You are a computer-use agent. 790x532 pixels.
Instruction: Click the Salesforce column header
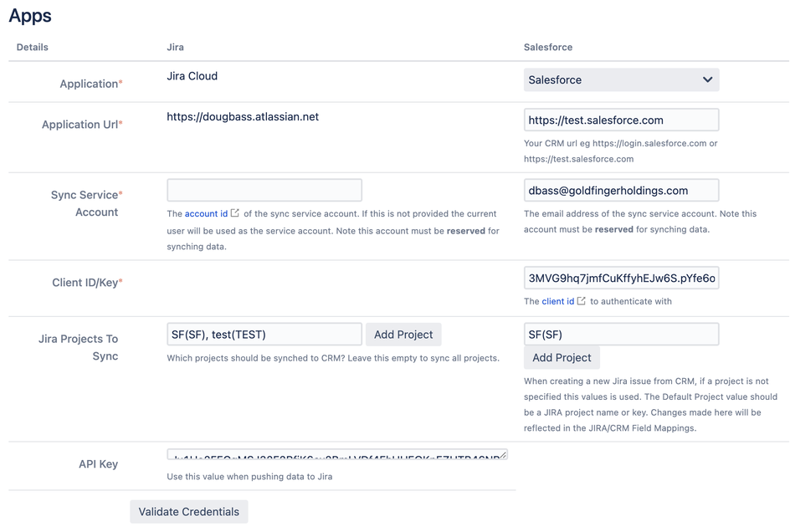[548, 48]
